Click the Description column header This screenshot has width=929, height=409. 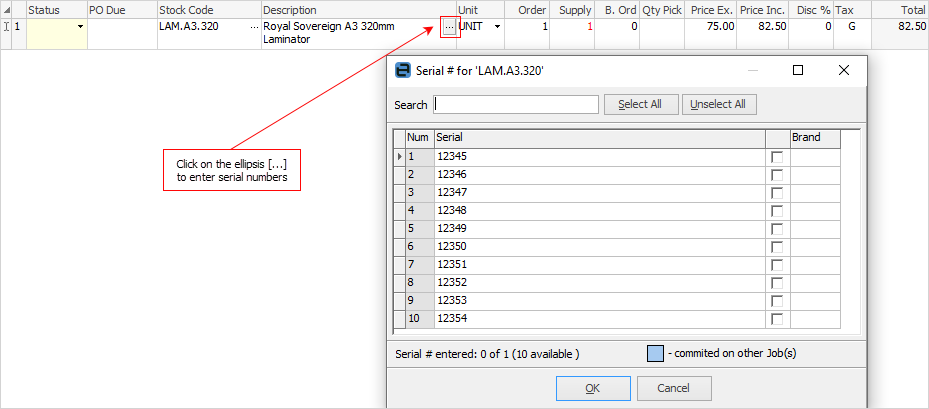[x=359, y=10]
